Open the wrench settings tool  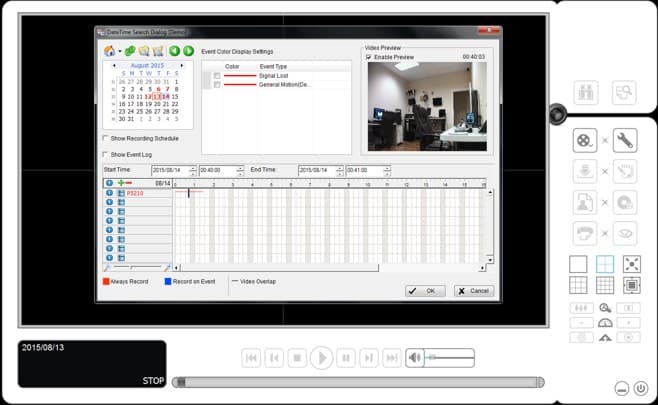(625, 140)
